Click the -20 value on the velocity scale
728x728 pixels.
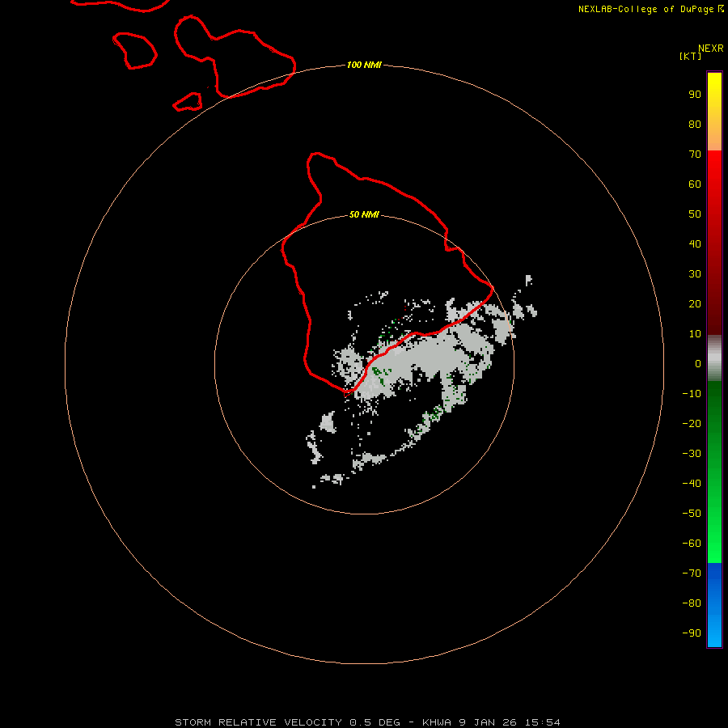pyautogui.click(x=692, y=423)
